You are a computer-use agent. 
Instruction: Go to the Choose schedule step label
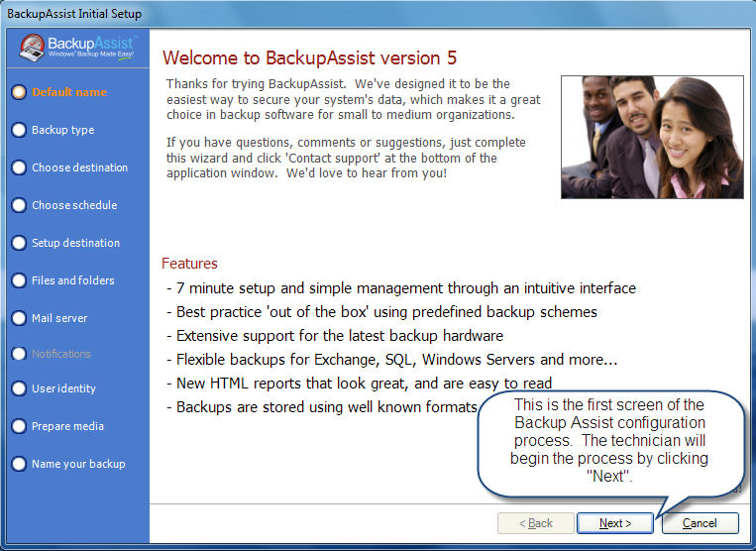[x=74, y=205]
